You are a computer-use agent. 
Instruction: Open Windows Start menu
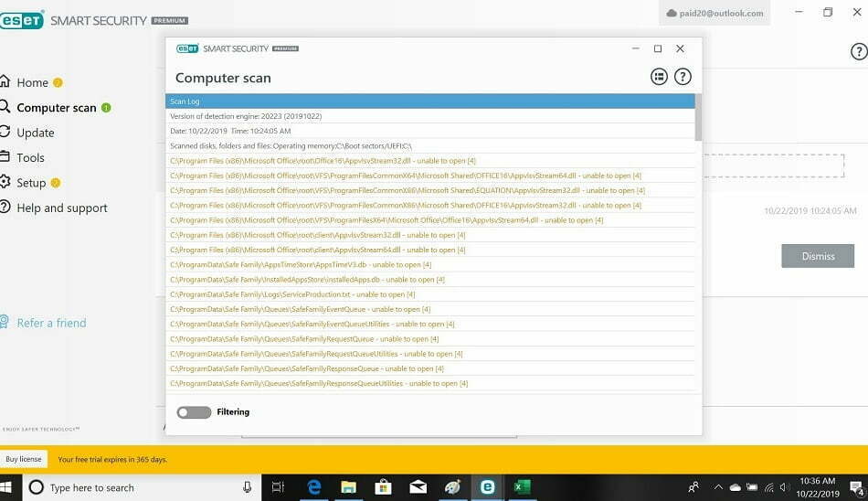(x=6, y=487)
